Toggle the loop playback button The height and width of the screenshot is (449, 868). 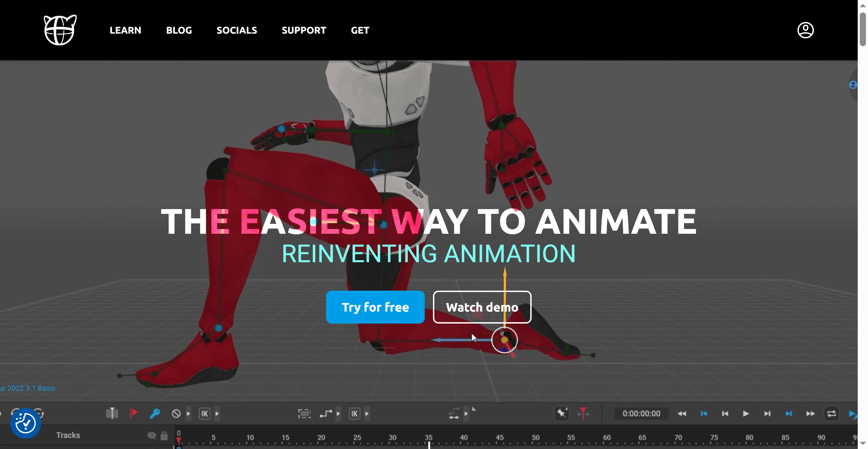[831, 414]
